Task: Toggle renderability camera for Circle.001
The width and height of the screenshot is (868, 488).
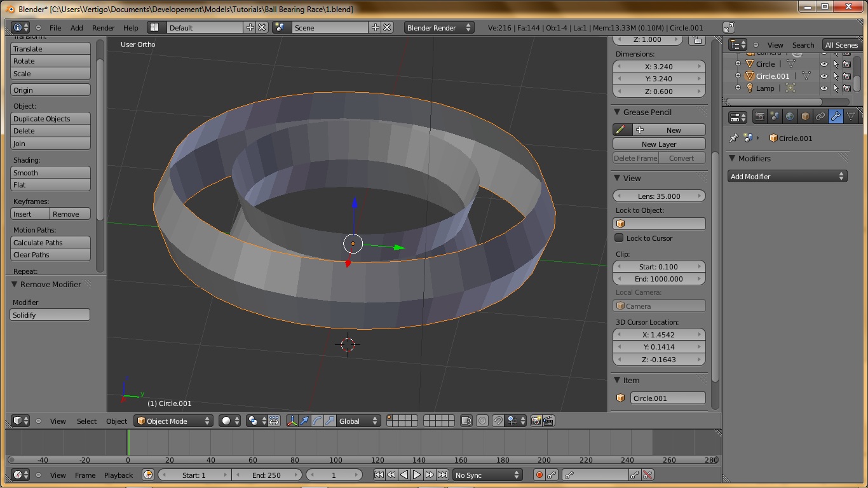Action: [x=846, y=76]
